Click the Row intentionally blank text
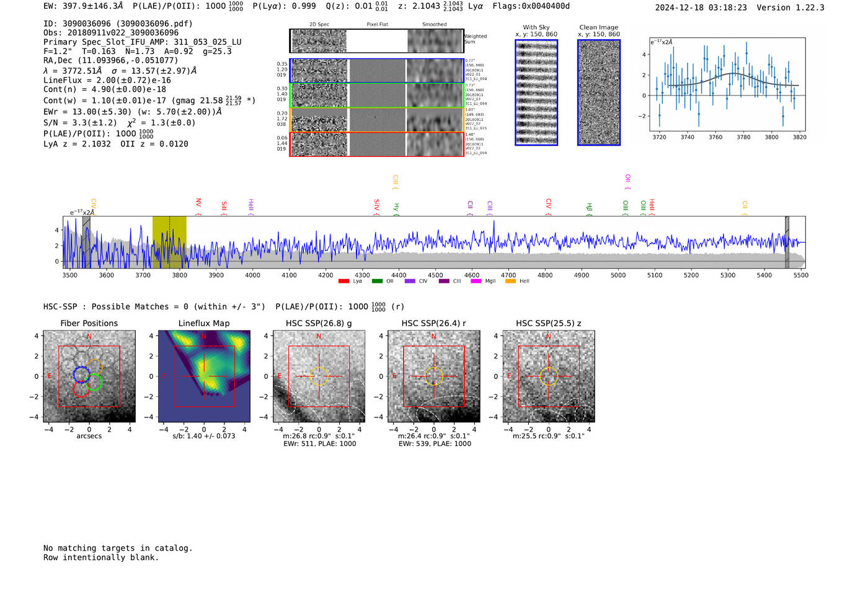Viewport: 868px width, 591px height. point(101,558)
